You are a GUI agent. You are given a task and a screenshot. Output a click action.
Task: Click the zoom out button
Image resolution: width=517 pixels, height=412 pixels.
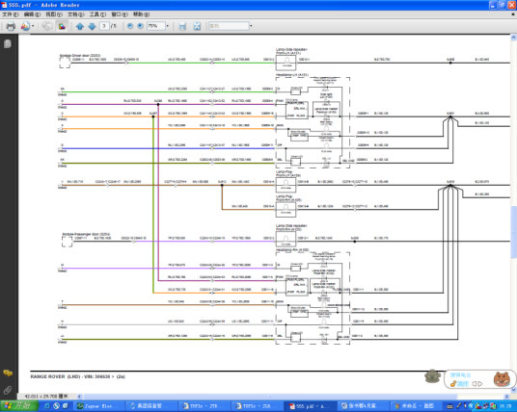[130, 26]
